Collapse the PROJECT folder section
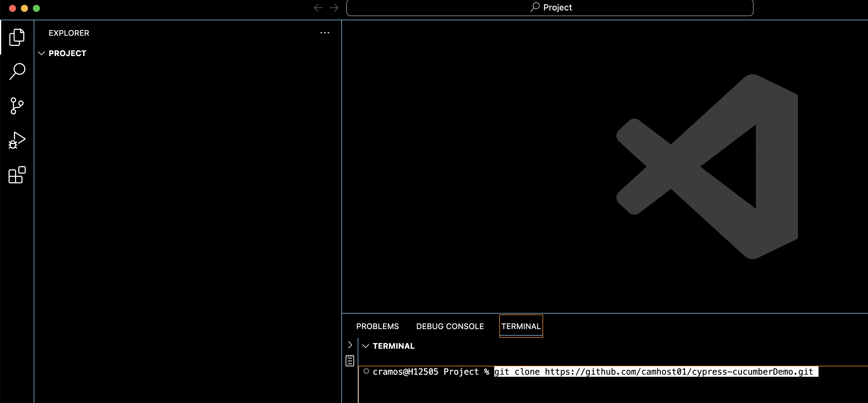This screenshot has width=868, height=403. coord(41,53)
